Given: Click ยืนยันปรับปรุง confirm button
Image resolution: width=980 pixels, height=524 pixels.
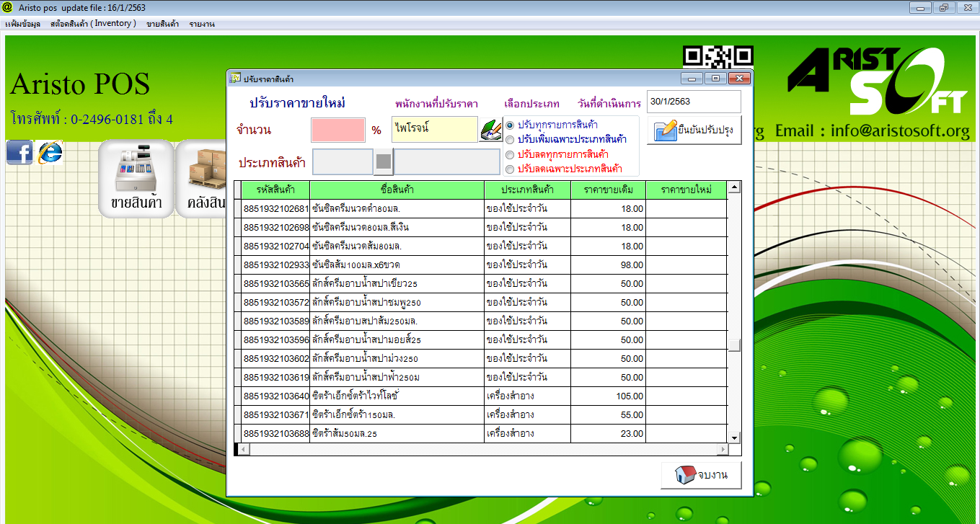Looking at the screenshot, I should pos(694,130).
